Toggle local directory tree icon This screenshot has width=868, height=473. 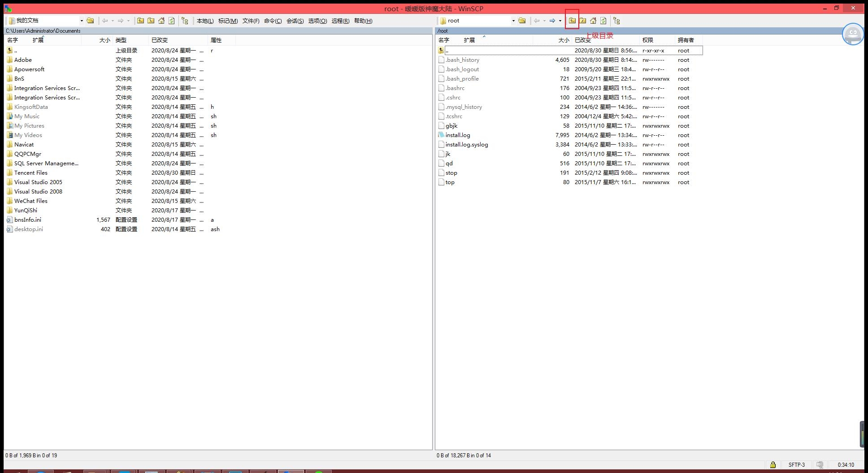pyautogui.click(x=185, y=21)
